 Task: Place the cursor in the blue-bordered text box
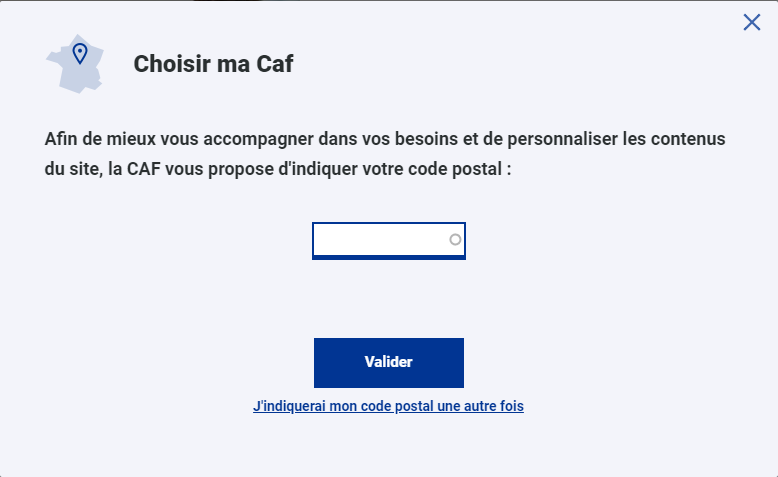click(x=389, y=241)
